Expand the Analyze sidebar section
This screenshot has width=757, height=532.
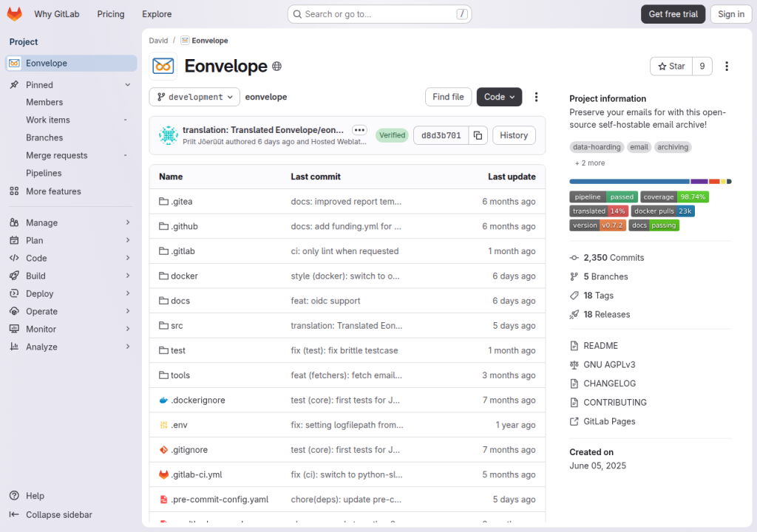click(70, 347)
